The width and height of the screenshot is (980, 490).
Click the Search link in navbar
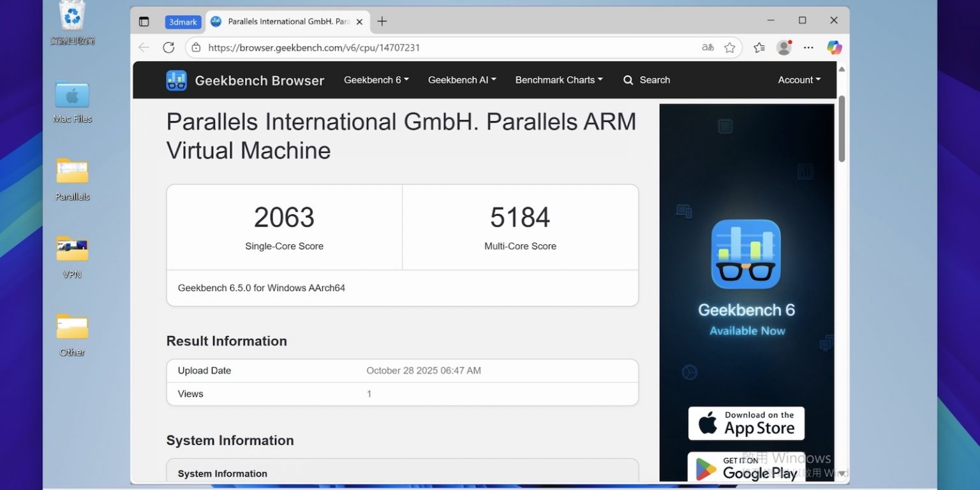tap(646, 80)
